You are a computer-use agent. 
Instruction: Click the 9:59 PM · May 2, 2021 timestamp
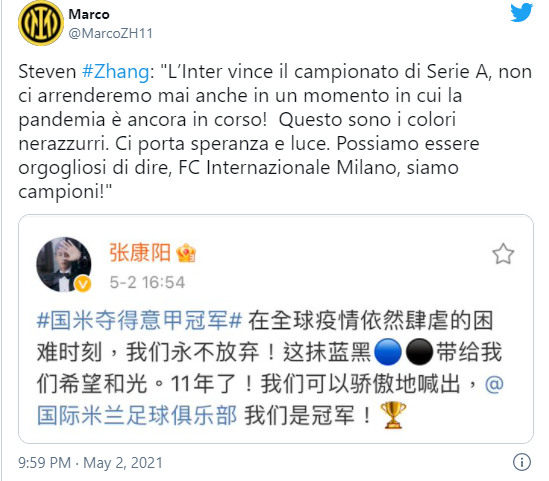point(91,462)
